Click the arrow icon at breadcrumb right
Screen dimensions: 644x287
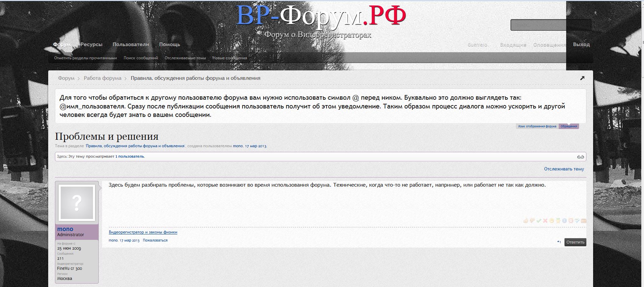click(x=582, y=78)
